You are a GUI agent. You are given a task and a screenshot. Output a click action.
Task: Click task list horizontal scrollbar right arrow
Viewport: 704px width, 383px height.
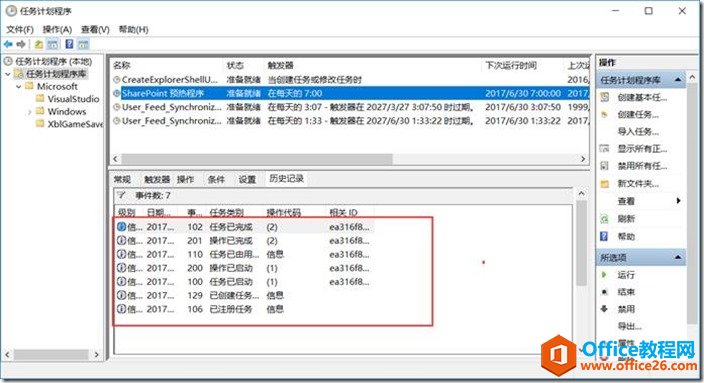[x=583, y=159]
